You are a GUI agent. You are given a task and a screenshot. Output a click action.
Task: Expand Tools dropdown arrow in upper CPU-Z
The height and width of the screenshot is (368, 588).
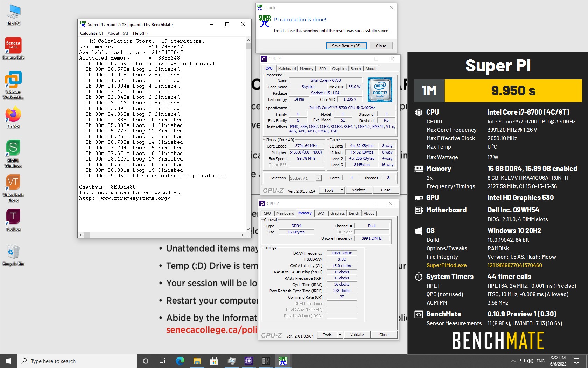point(342,190)
